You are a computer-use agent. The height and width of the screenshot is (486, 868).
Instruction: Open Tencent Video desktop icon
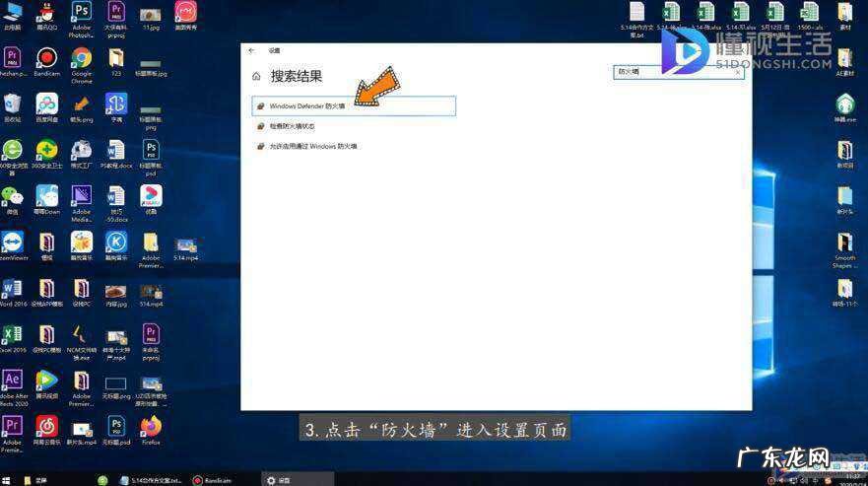[46, 385]
